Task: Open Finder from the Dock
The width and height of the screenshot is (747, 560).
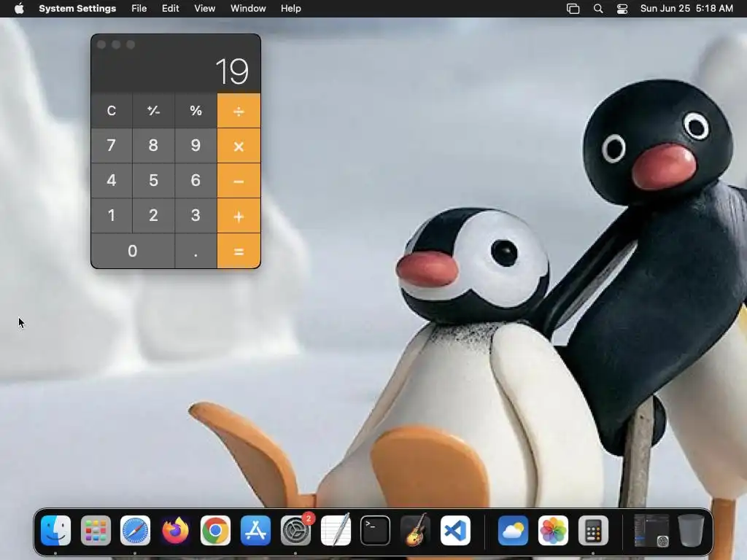Action: [55, 531]
